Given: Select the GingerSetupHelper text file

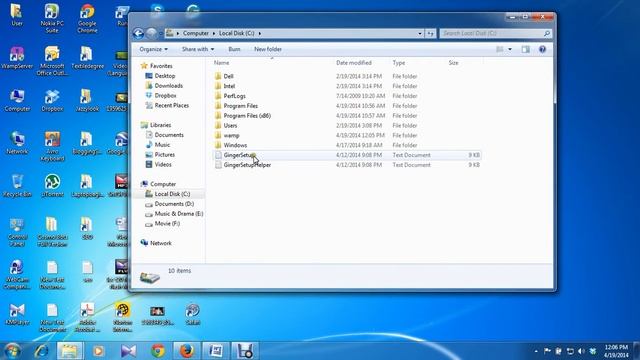Looking at the screenshot, I should (247, 165).
